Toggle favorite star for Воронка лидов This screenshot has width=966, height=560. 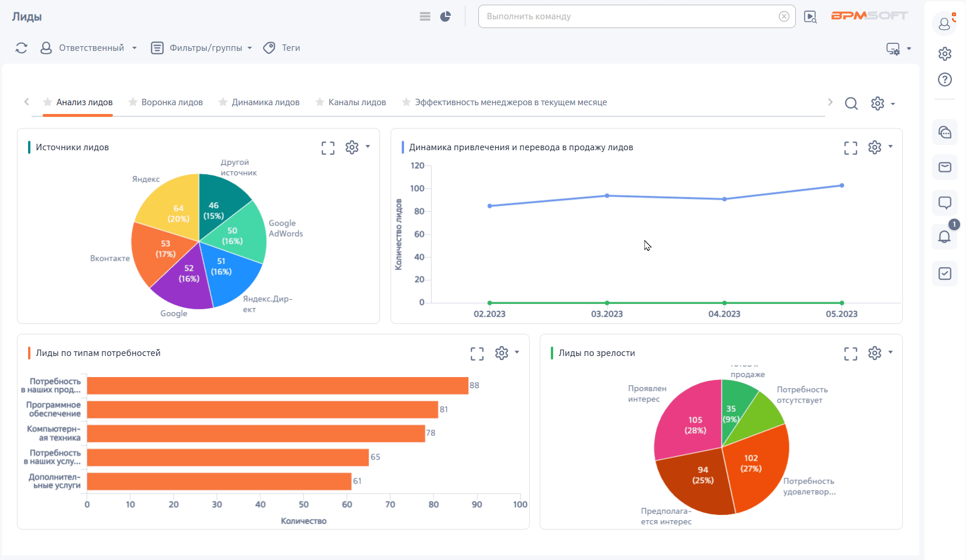(x=133, y=102)
